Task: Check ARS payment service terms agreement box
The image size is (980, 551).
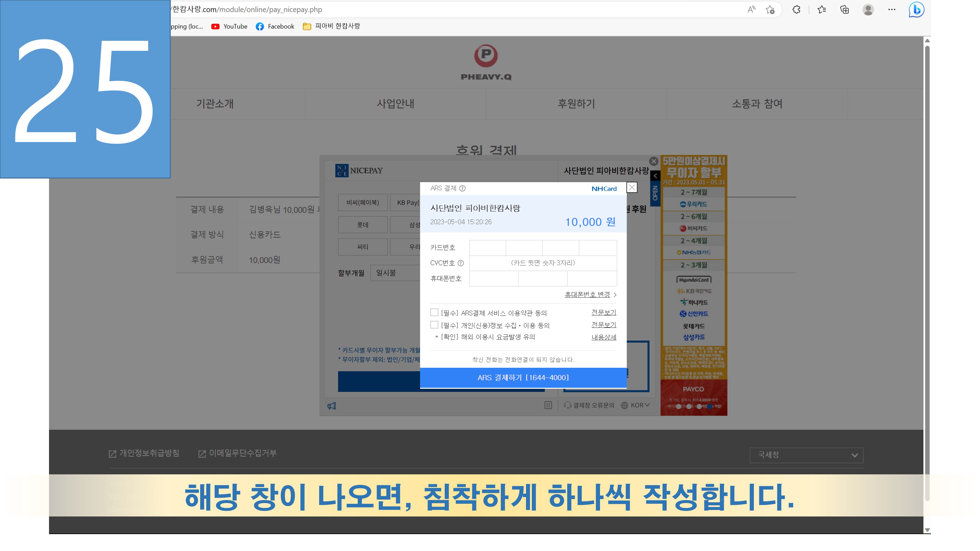Action: tap(434, 312)
